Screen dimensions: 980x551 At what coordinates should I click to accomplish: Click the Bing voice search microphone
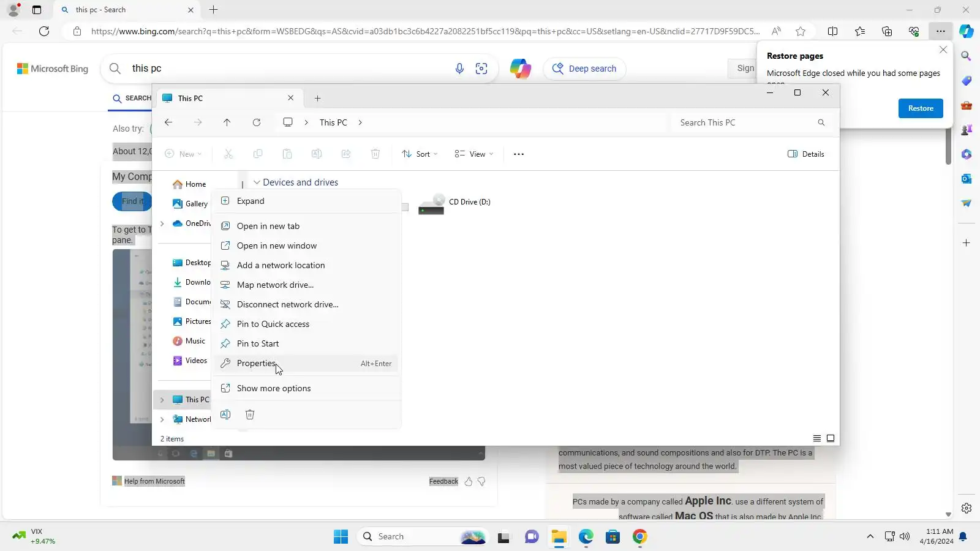coord(459,69)
